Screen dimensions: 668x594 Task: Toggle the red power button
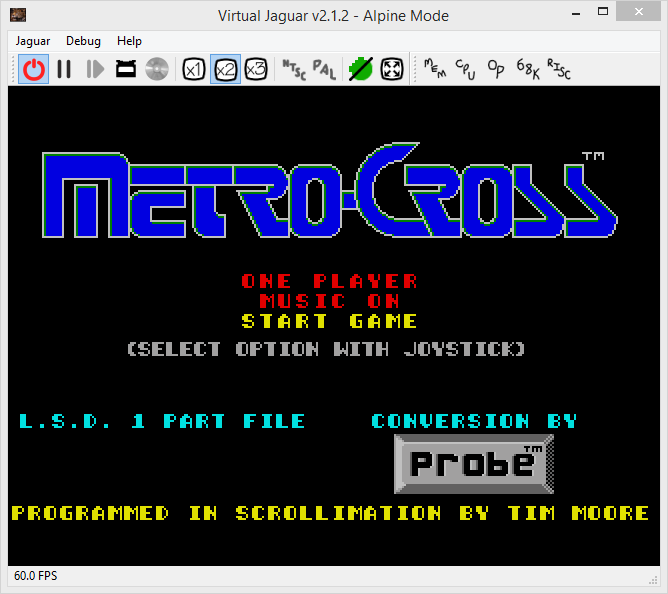tap(34, 69)
